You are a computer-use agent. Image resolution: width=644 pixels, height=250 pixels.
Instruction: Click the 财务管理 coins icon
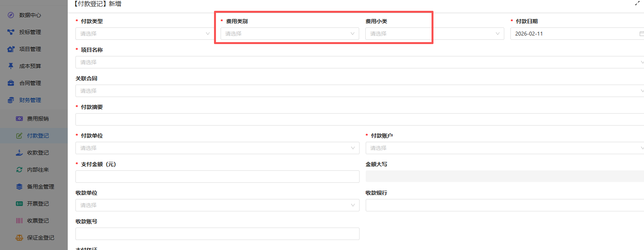pos(11,100)
